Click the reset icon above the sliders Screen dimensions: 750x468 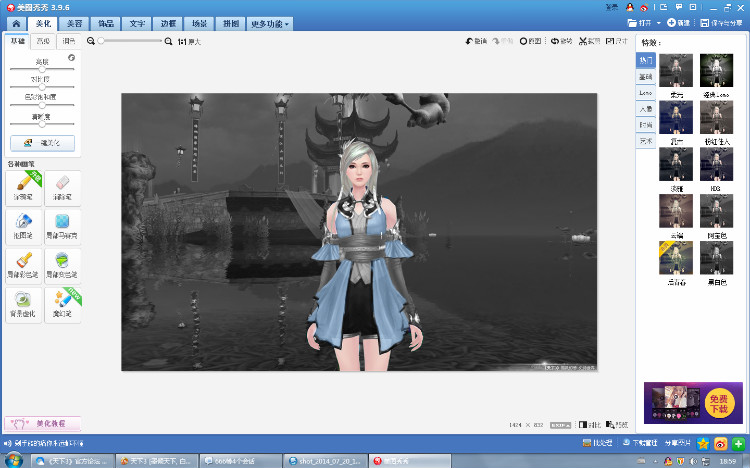[71, 57]
